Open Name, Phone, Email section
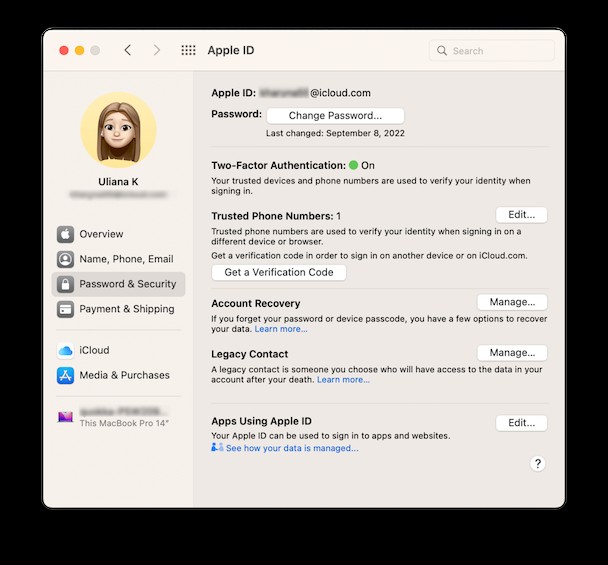Viewport: 608px width, 565px height. pos(118,259)
